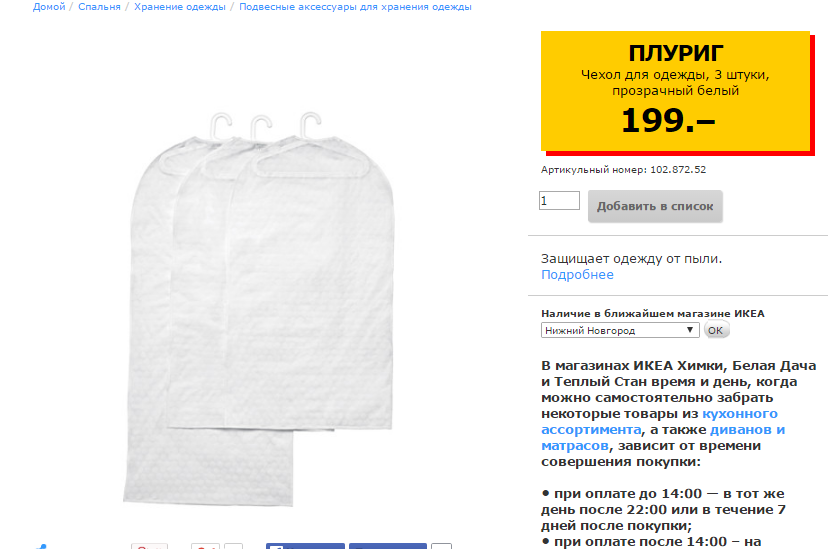Image resolution: width=834 pixels, height=549 pixels.
Task: Open the Хранение одежды breadcrumb
Action: 180,7
